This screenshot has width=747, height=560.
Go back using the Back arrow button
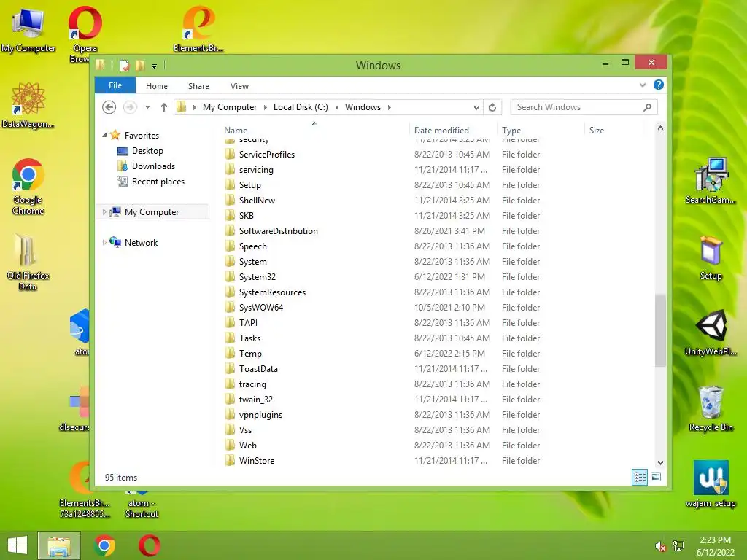pyautogui.click(x=109, y=107)
